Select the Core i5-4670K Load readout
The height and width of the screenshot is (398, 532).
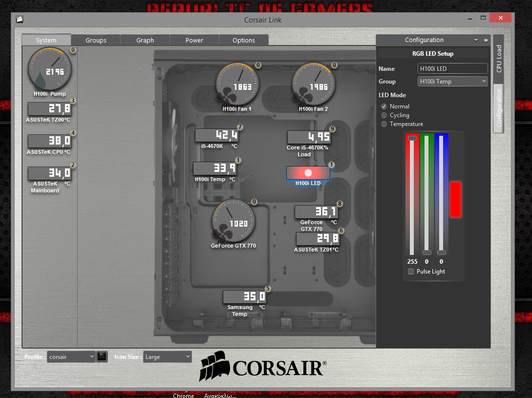tap(309, 137)
